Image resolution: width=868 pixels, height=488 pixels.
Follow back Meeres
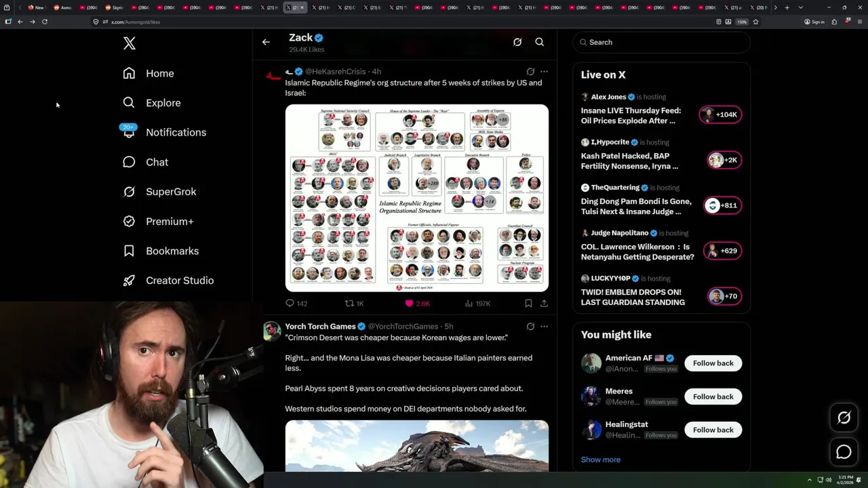(713, 396)
